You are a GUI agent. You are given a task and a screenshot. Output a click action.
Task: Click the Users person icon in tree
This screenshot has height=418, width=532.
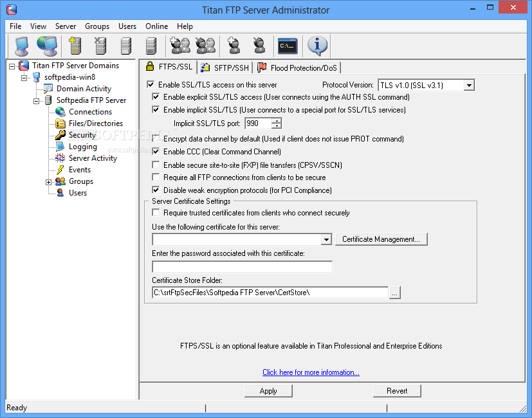click(x=60, y=193)
